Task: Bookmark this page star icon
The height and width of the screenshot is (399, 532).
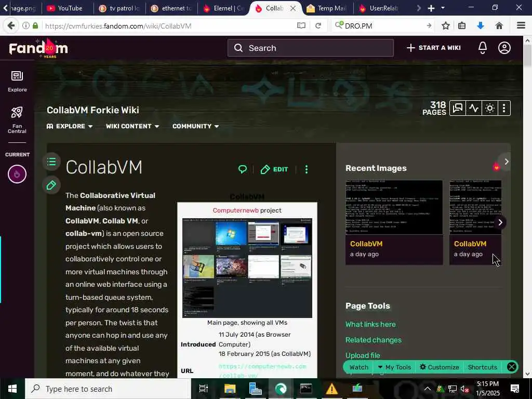Action: tap(445, 25)
